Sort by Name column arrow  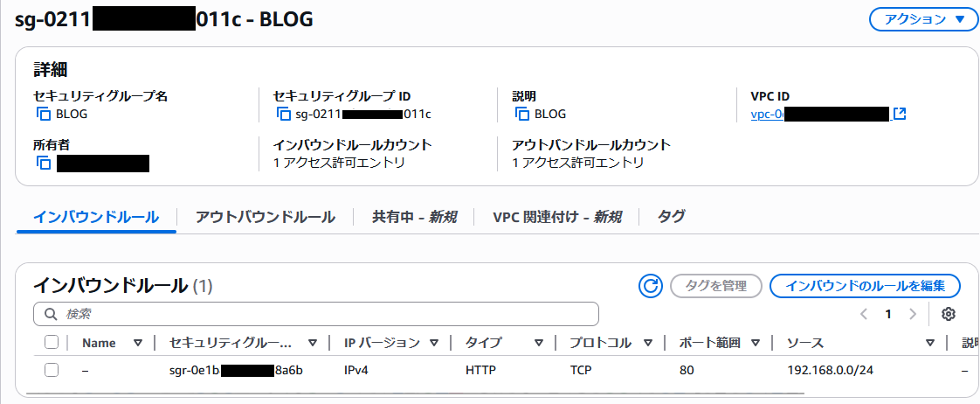(138, 343)
